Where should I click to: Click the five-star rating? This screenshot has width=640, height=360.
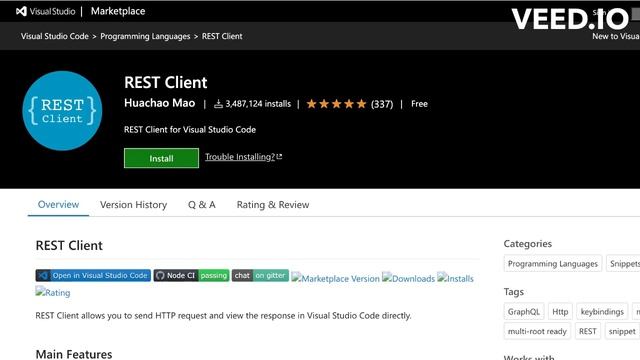336,104
